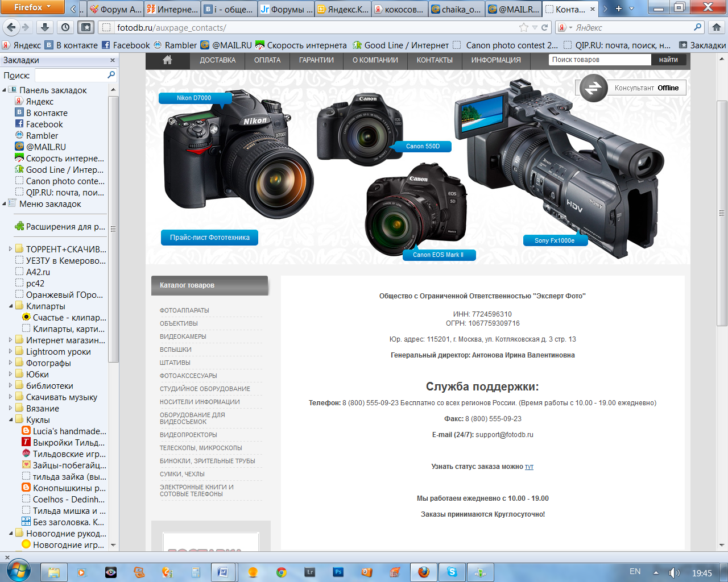Switch to the chaika_o... tab

457,9
